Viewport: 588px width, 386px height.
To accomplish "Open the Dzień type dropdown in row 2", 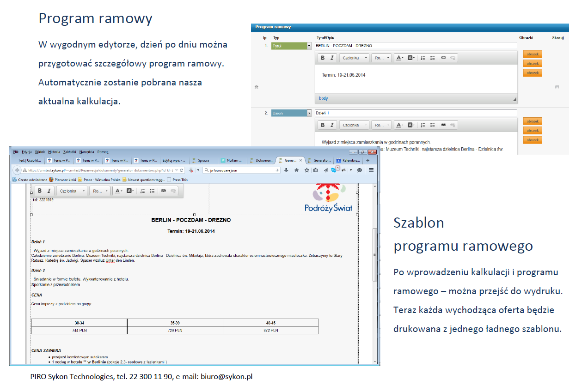I will [291, 113].
